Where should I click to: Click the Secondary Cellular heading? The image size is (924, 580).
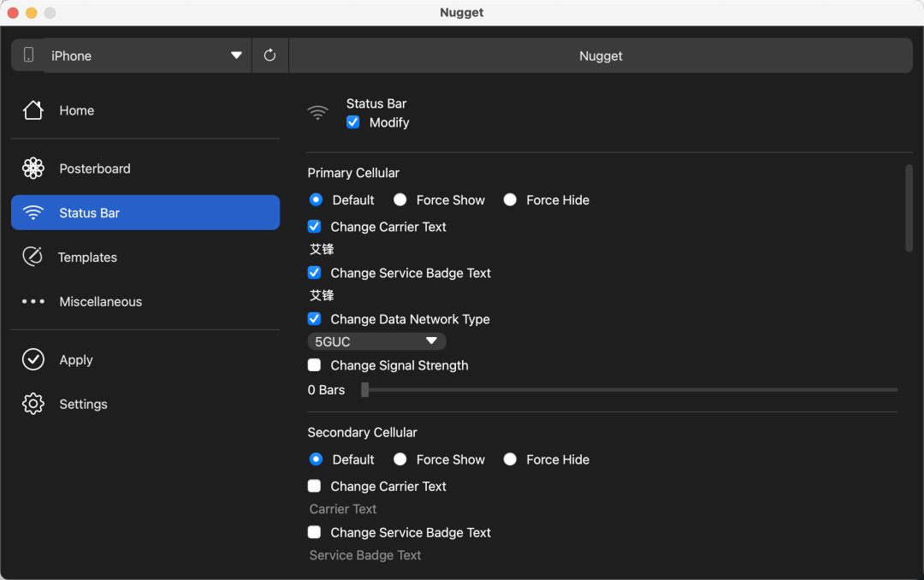click(x=363, y=432)
